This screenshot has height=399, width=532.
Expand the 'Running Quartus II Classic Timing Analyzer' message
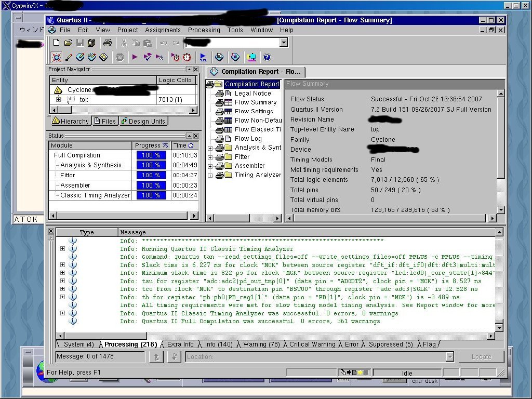click(x=62, y=248)
